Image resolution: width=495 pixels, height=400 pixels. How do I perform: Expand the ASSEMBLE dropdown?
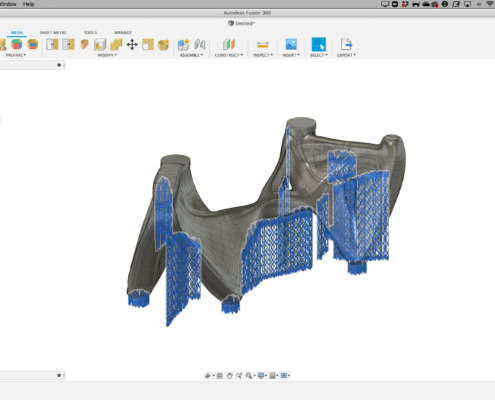191,55
